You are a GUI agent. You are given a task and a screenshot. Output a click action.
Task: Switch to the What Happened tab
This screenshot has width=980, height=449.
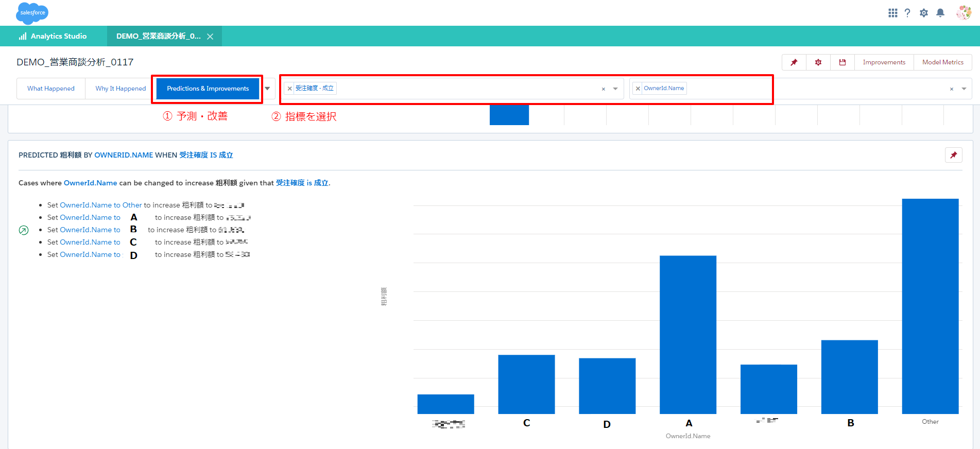[51, 89]
